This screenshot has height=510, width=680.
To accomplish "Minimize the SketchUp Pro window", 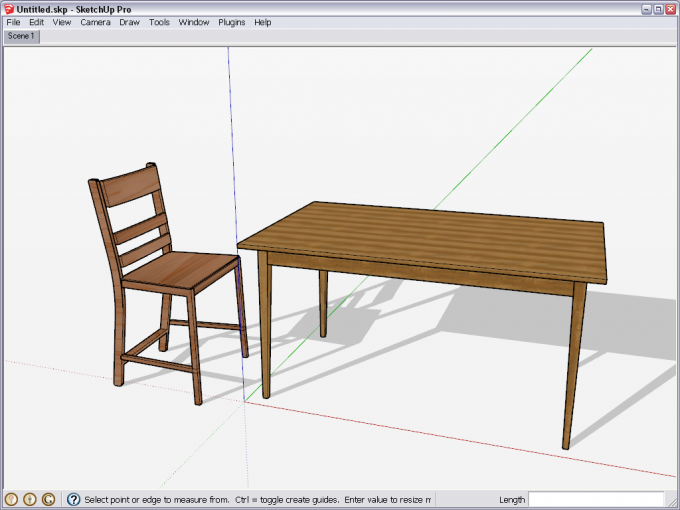I will (645, 8).
